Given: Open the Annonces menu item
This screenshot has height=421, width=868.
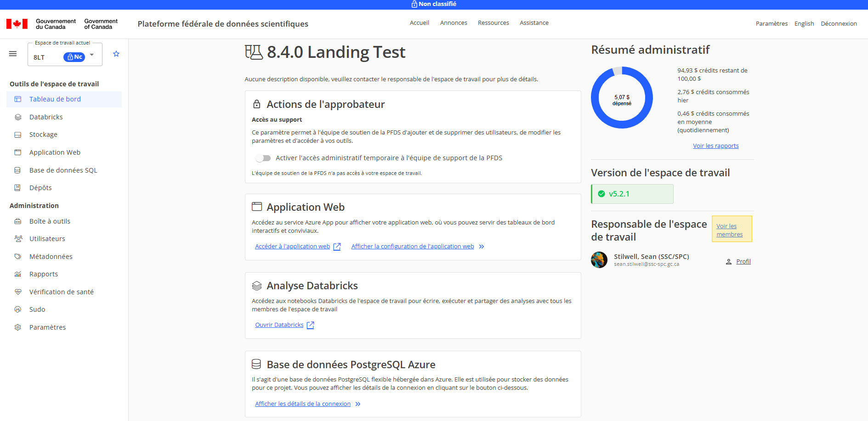Looking at the screenshot, I should tap(453, 23).
